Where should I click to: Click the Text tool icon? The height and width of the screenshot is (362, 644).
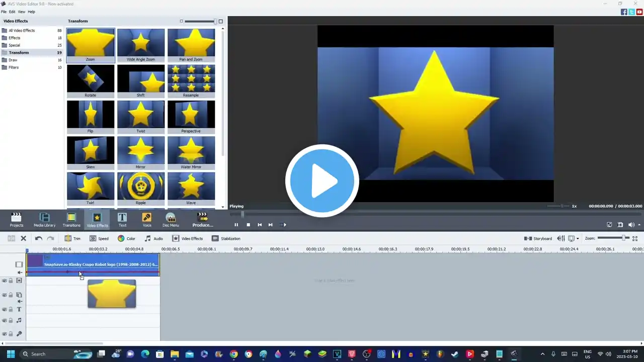[122, 220]
